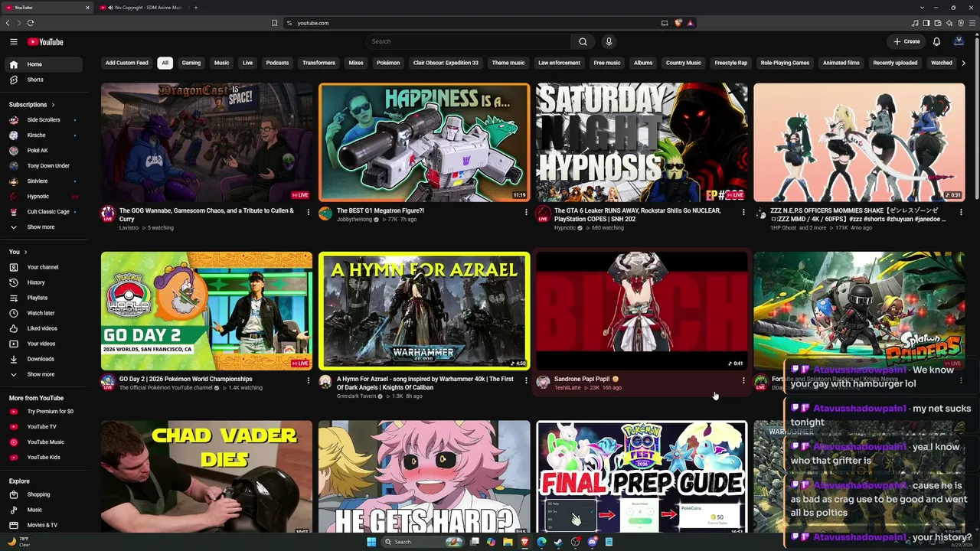Expand the You section header
The width and height of the screenshot is (980, 551).
pyautogui.click(x=18, y=252)
